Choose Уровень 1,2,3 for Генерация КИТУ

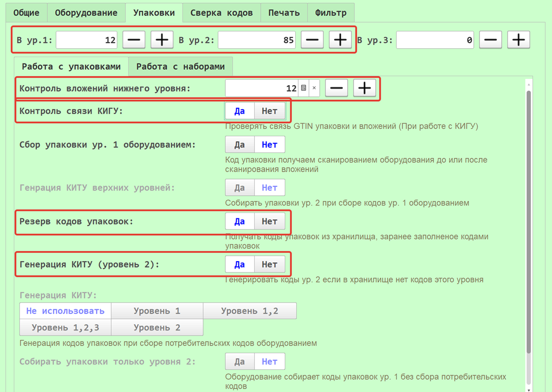65,327
